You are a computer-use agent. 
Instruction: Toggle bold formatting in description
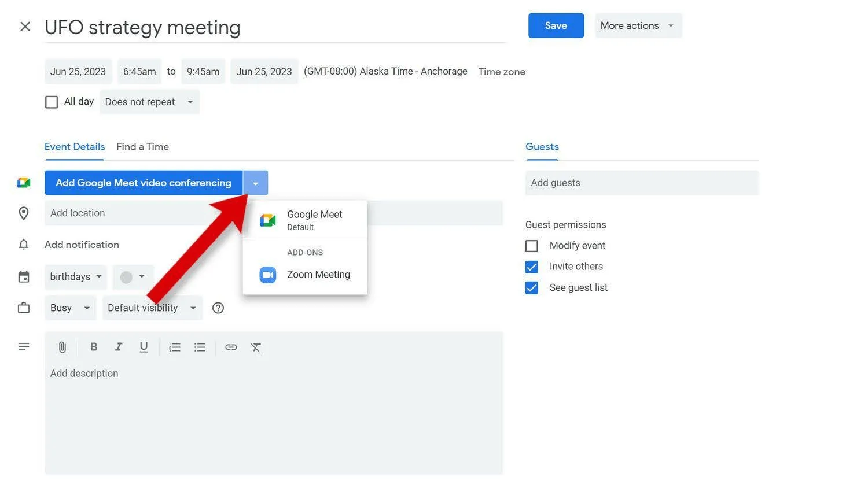tap(94, 347)
